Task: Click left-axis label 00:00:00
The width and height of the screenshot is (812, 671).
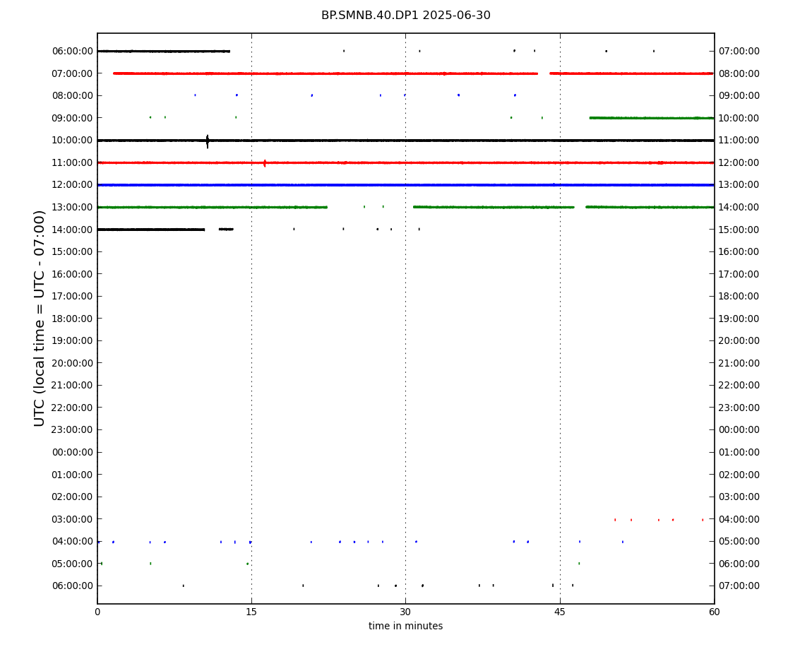Action: pyautogui.click(x=73, y=452)
